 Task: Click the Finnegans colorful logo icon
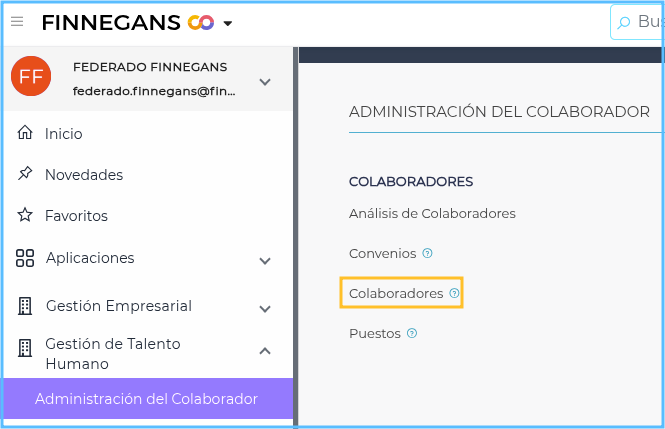[x=201, y=22]
